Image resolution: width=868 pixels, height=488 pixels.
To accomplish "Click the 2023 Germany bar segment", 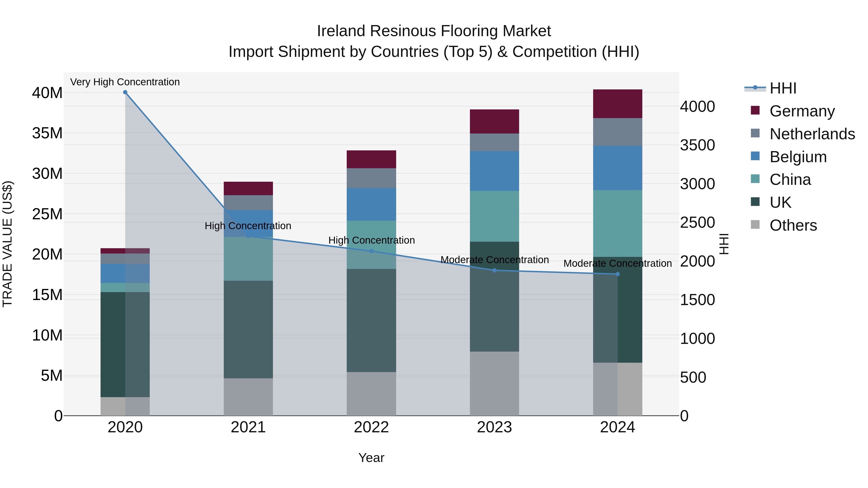I will (x=495, y=122).
